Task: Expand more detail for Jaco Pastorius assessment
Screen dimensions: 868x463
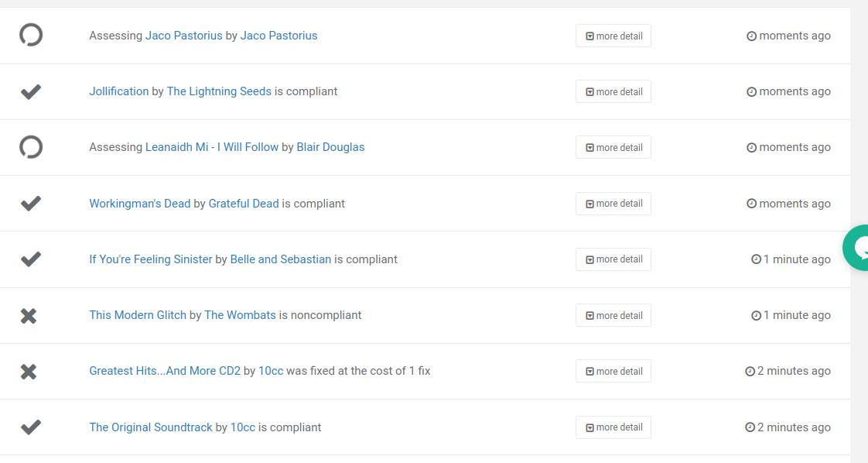Action: 613,36
